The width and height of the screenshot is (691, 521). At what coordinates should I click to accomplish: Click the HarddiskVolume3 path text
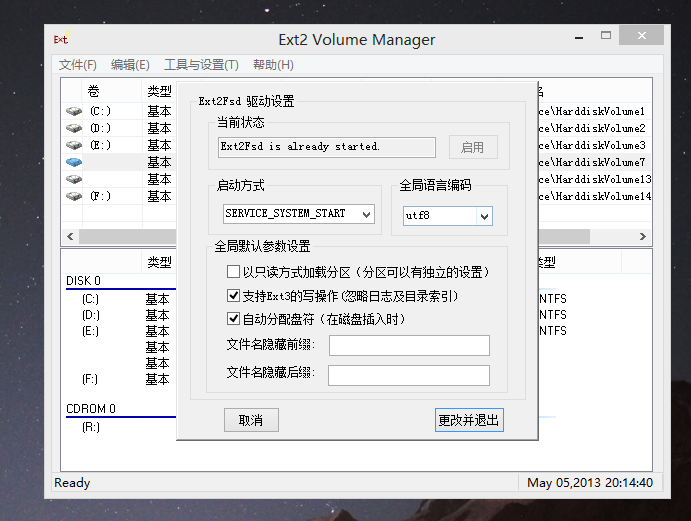pyautogui.click(x=592, y=145)
